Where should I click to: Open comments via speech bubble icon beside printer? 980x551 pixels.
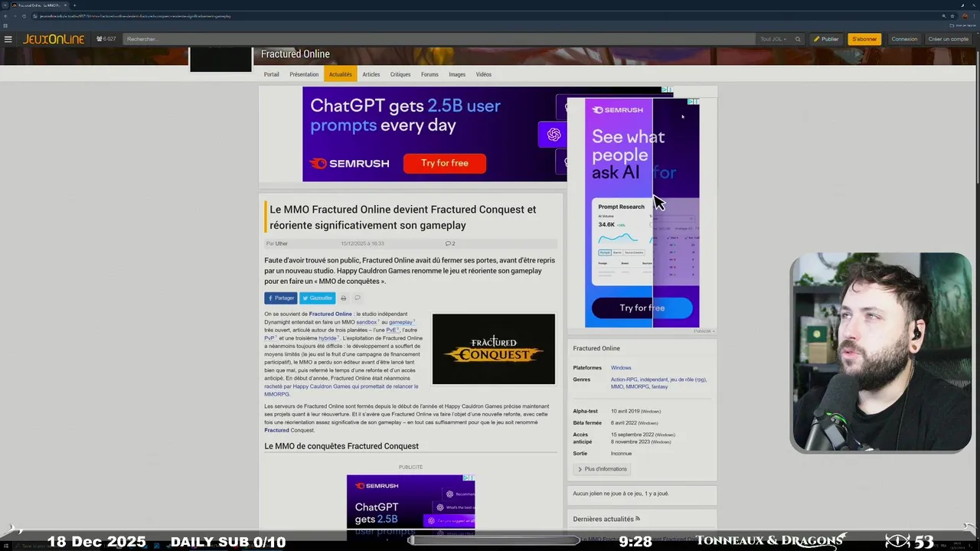click(x=357, y=298)
